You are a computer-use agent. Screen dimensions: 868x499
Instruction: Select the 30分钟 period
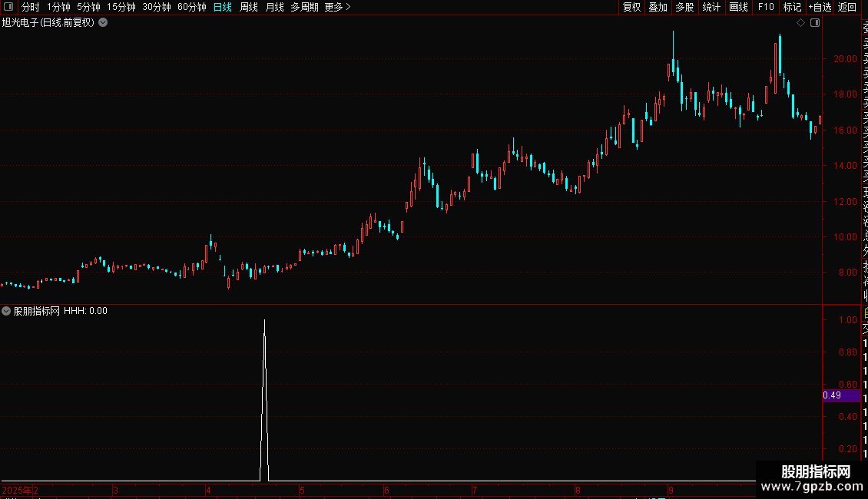click(x=157, y=7)
